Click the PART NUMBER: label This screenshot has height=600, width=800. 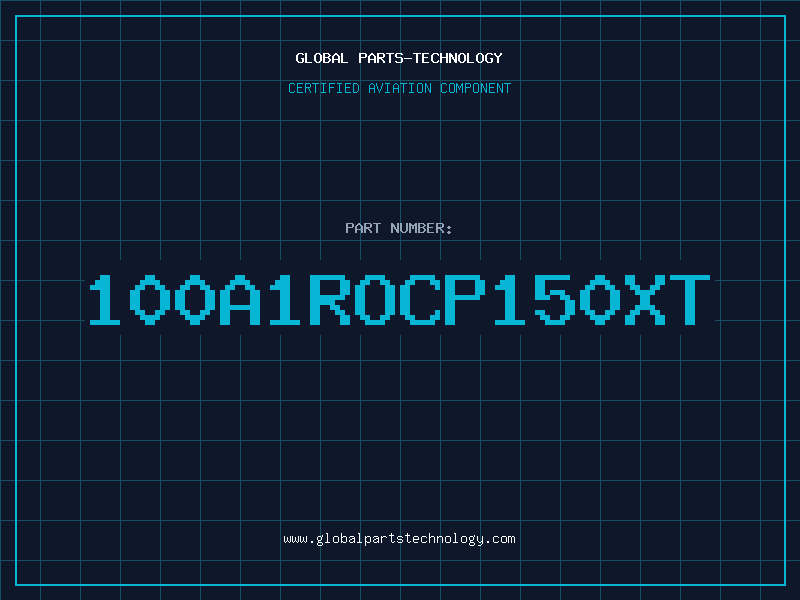tap(399, 228)
